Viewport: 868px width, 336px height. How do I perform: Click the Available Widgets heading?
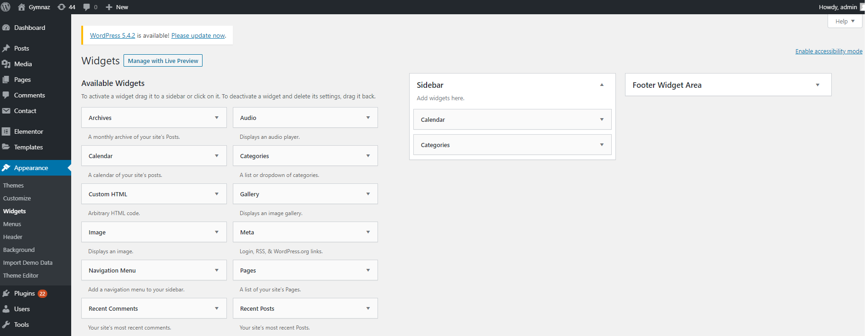(x=113, y=83)
